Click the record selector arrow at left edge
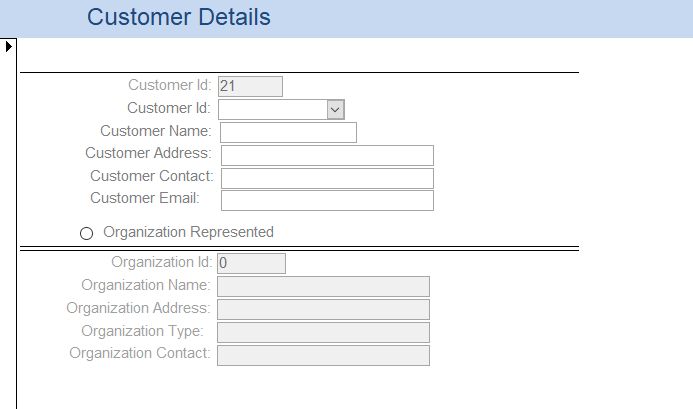693x409 pixels. pos(8,46)
